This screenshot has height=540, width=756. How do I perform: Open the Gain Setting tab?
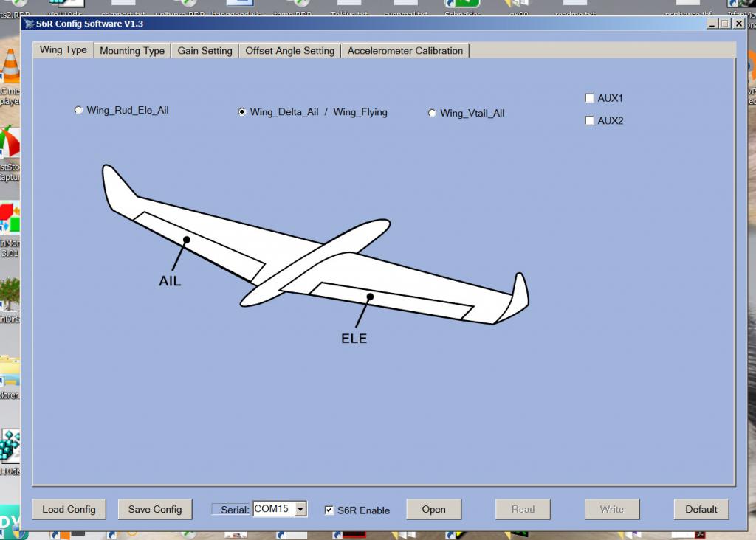205,51
